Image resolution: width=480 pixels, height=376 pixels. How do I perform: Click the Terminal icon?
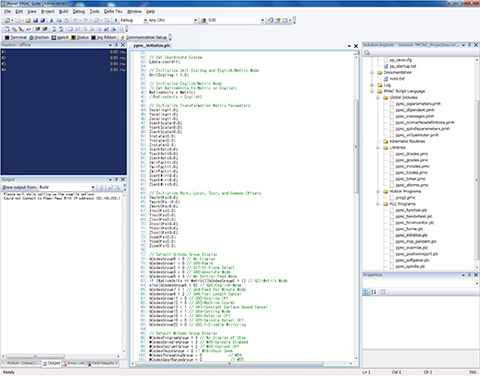coord(7,37)
